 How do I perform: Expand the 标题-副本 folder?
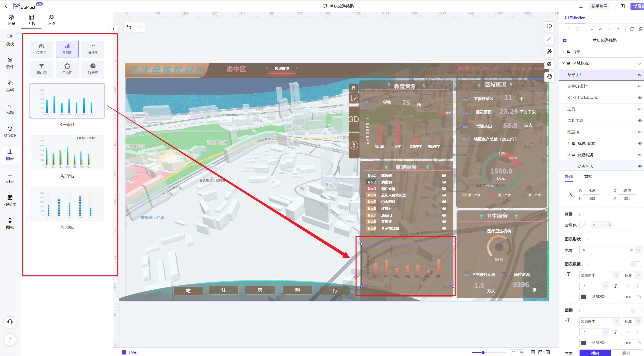click(568, 143)
